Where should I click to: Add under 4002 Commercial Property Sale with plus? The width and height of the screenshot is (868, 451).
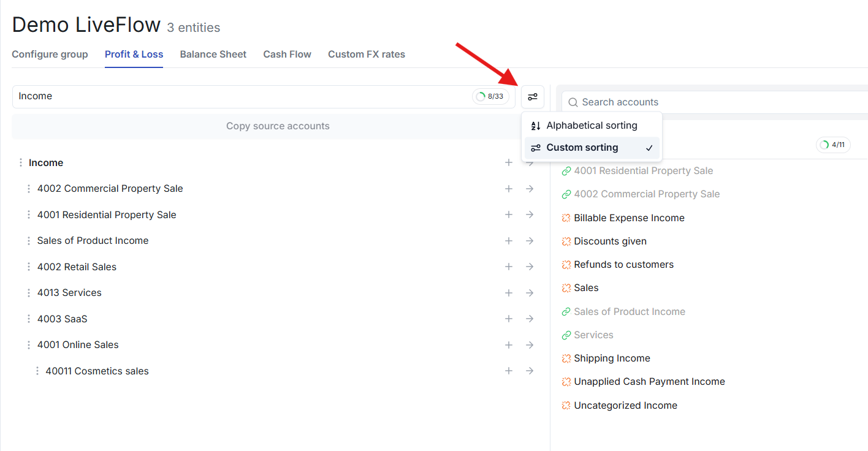509,189
